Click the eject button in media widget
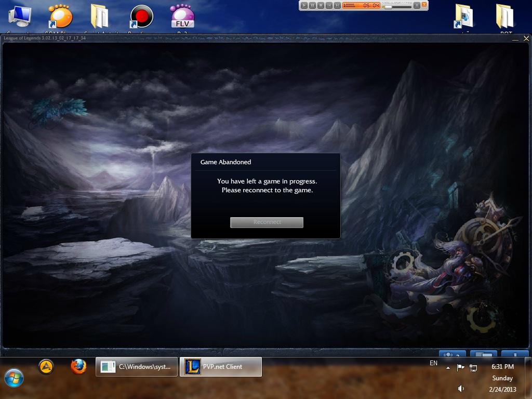Viewport: 532px width, 399px height. pyautogui.click(x=417, y=5)
